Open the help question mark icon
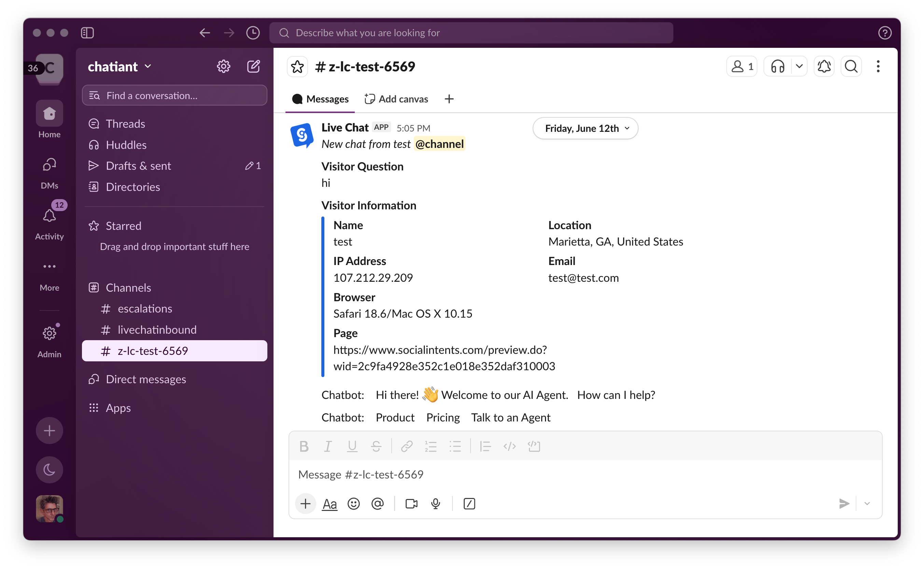 [884, 33]
